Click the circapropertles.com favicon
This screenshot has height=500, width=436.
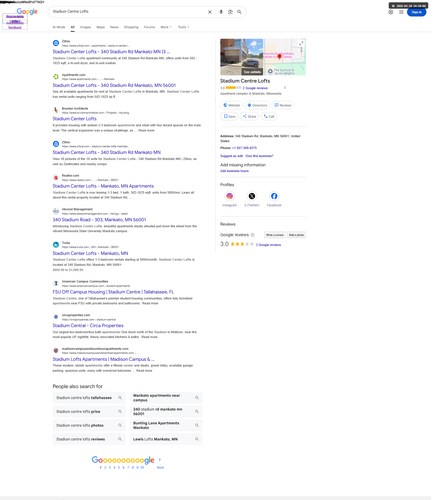pyautogui.click(x=56, y=317)
